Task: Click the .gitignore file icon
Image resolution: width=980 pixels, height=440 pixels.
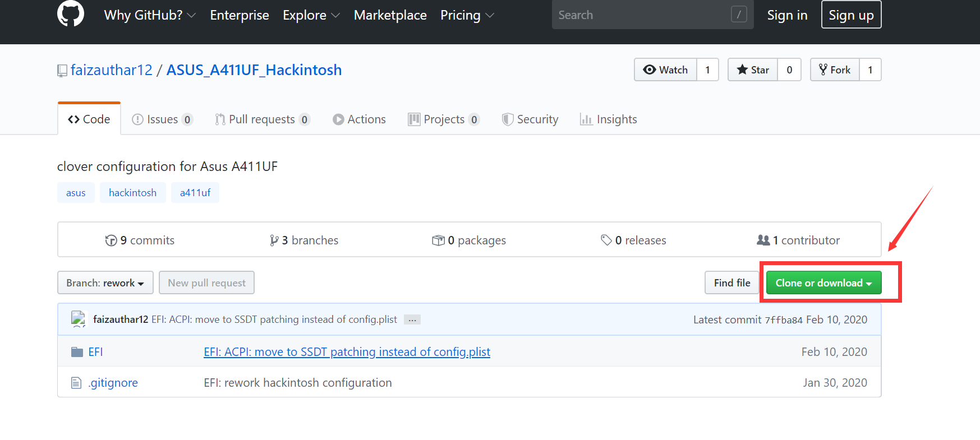Action: (x=76, y=383)
